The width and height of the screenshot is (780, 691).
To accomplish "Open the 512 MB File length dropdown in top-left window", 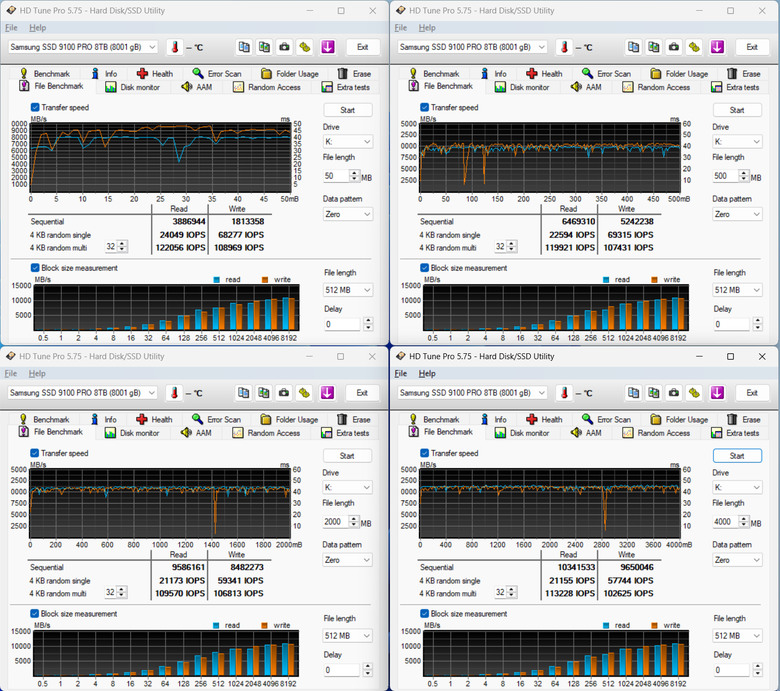I will point(348,290).
